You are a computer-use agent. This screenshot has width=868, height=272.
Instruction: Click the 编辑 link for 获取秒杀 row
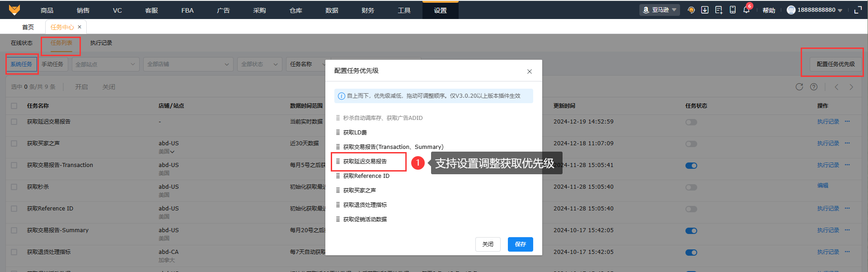(823, 186)
